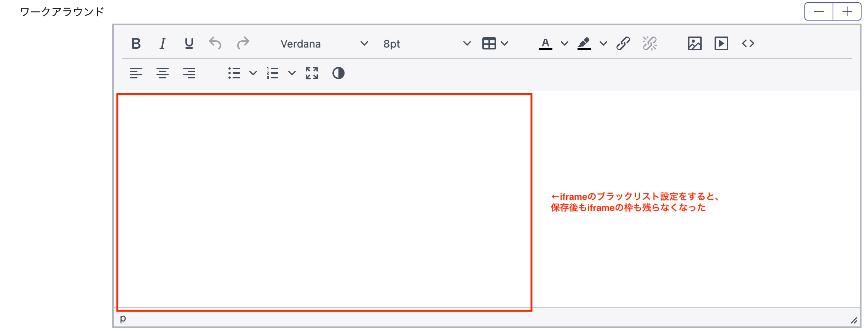Expand the field with plus button
Screen dimensions: 868x331
click(x=847, y=11)
